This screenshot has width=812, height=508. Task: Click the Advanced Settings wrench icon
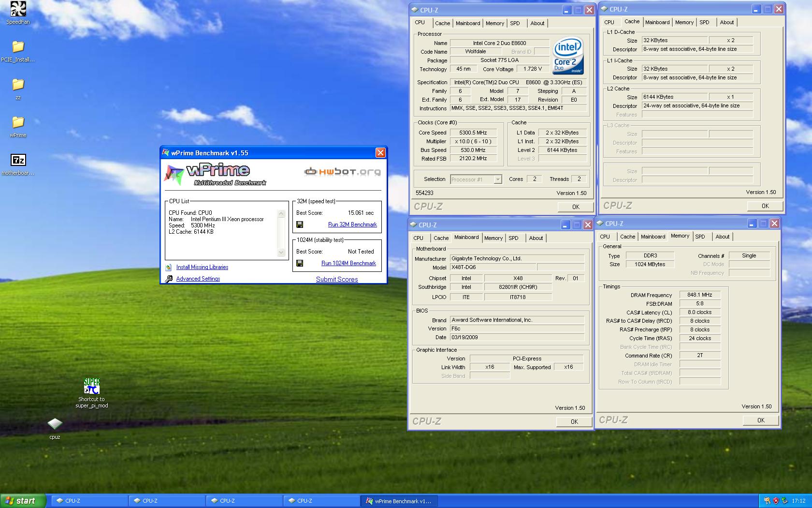tap(168, 279)
